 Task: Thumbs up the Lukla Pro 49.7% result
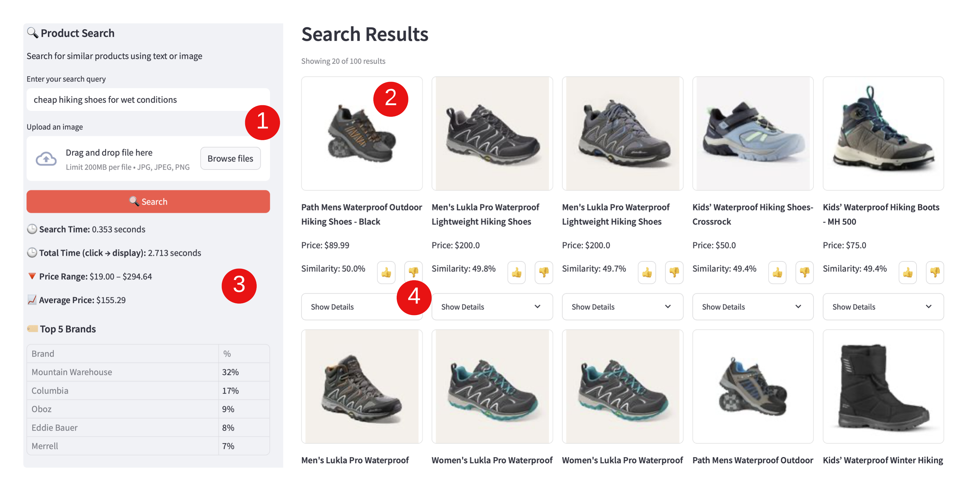click(x=647, y=272)
